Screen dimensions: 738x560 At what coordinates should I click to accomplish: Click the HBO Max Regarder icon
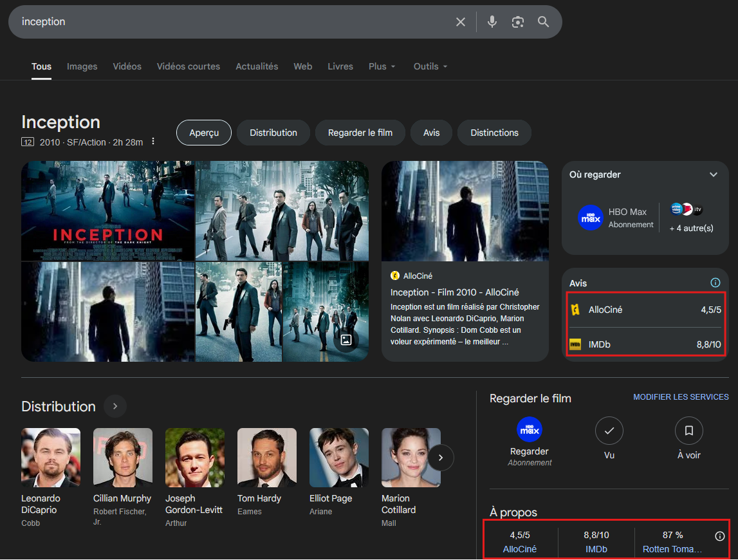coord(530,429)
